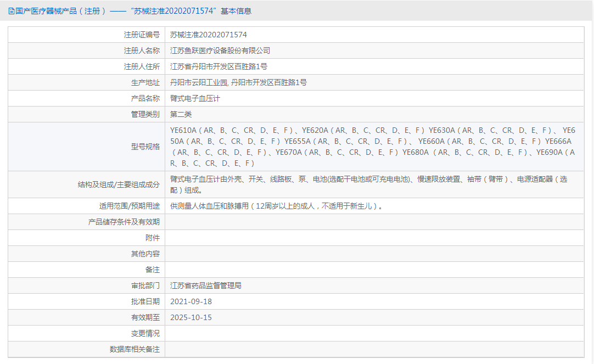Select the page title 国产医疗器械产品（注册）基本信息

pos(133,11)
